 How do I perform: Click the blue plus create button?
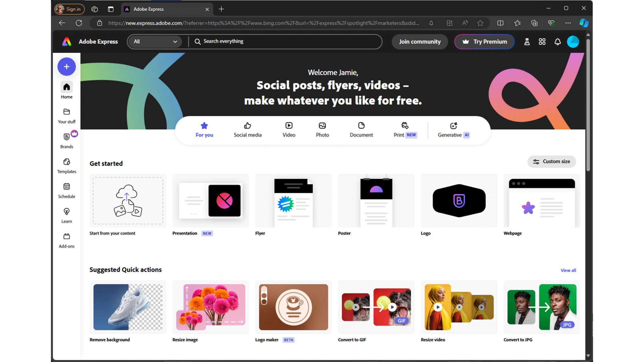[x=66, y=67]
